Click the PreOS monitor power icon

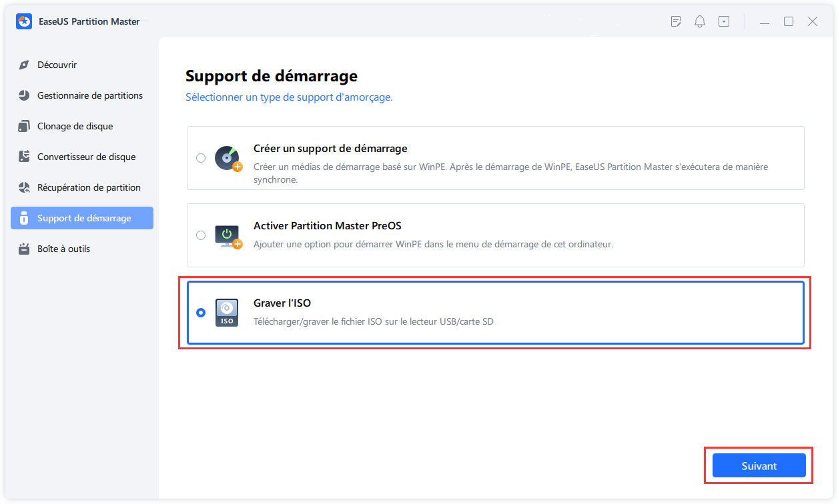point(227,235)
